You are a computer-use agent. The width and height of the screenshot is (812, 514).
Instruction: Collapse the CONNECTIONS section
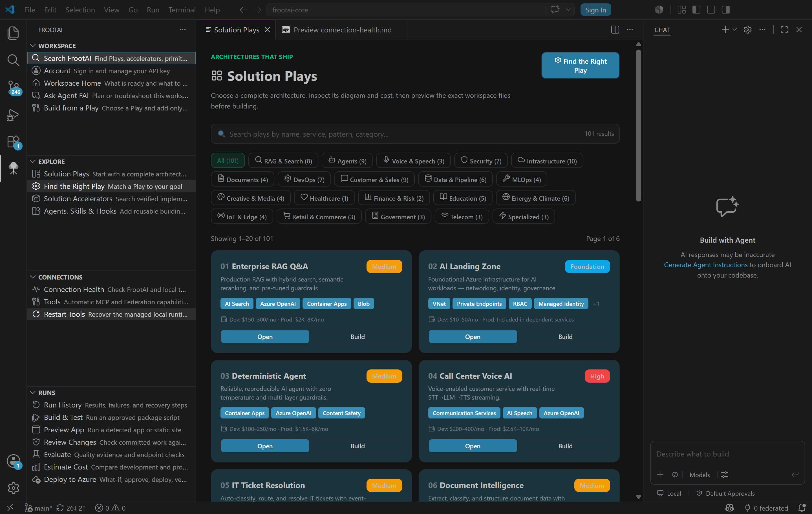click(33, 277)
